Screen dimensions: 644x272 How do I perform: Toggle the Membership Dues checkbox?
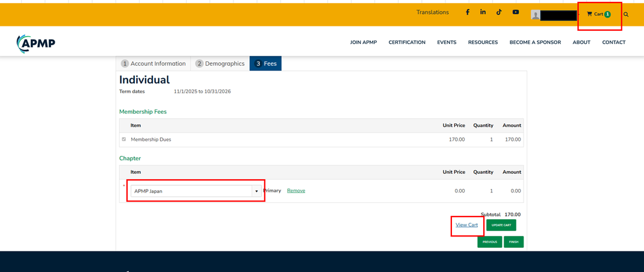click(124, 139)
